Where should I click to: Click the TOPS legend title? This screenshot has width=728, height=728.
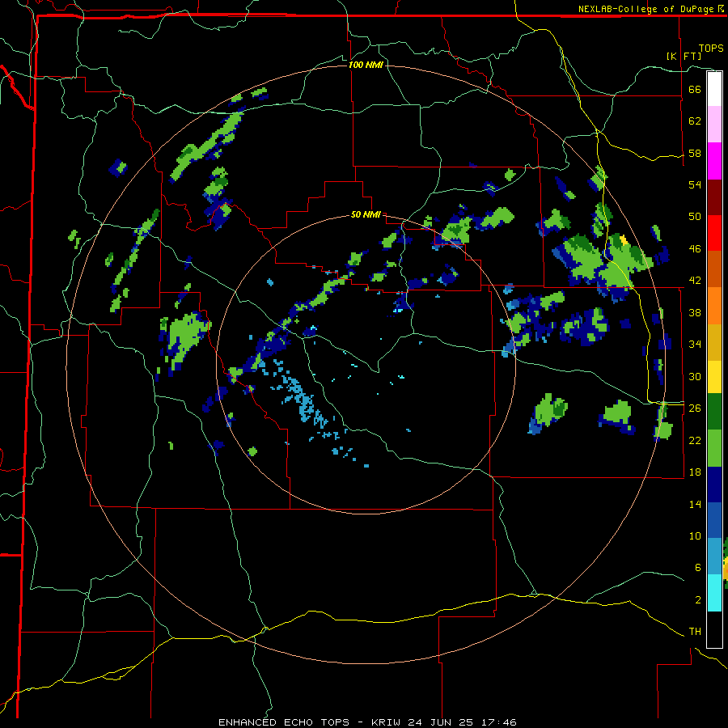tap(711, 48)
